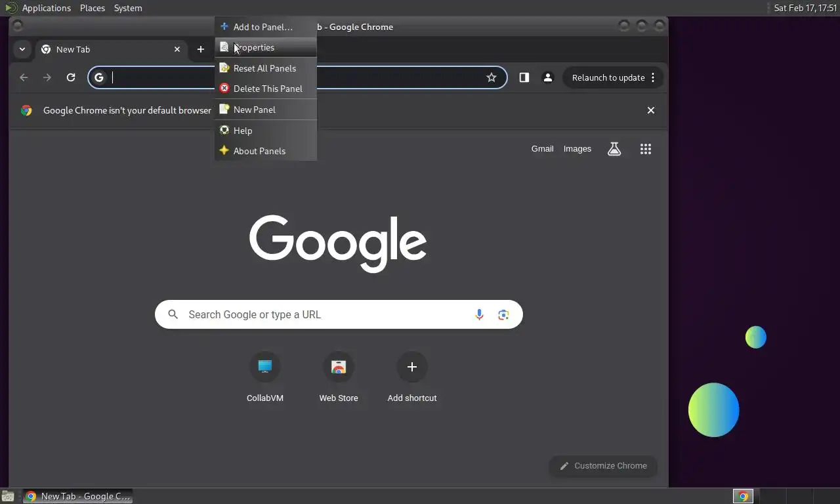
Task: Toggle the Chrome side panel
Action: 524,77
